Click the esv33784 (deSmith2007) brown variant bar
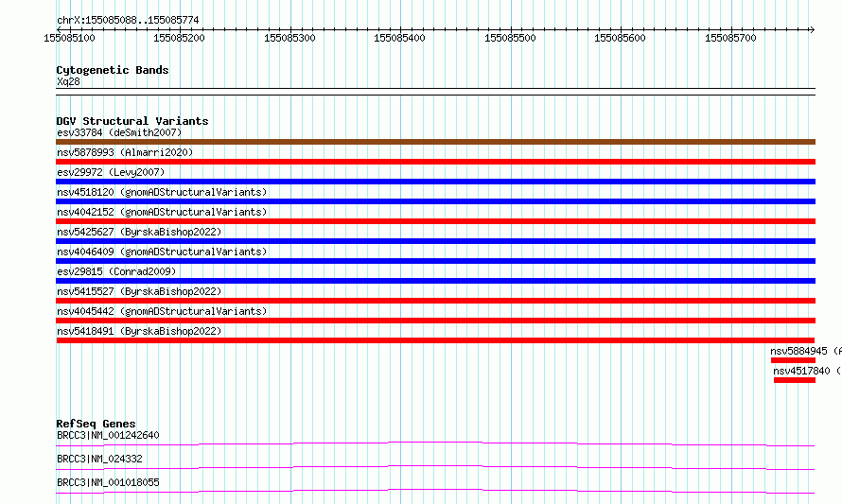This screenshot has height=504, width=842. click(435, 142)
